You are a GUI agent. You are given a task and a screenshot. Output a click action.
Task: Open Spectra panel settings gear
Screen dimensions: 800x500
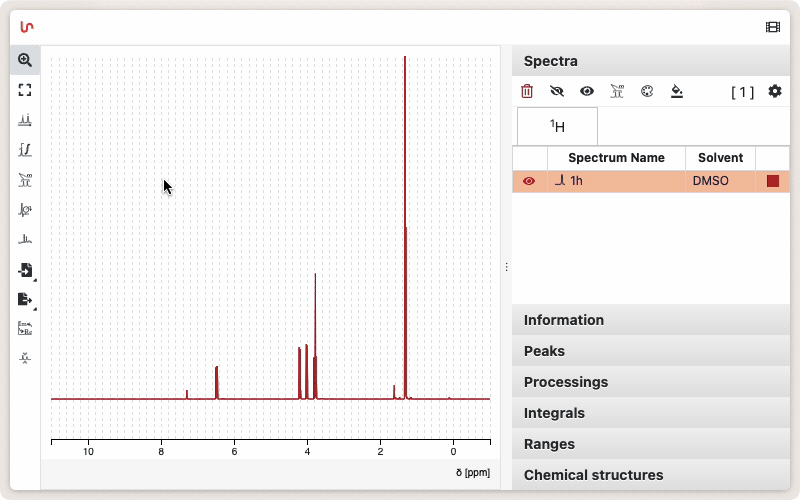(774, 91)
